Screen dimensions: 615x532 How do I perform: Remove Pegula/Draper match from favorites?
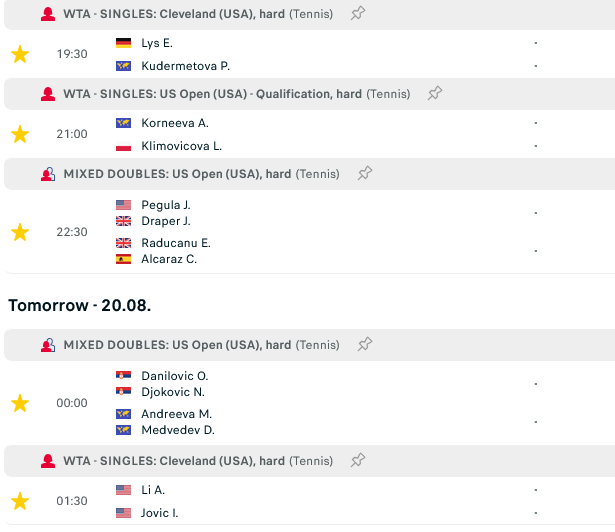pos(20,232)
